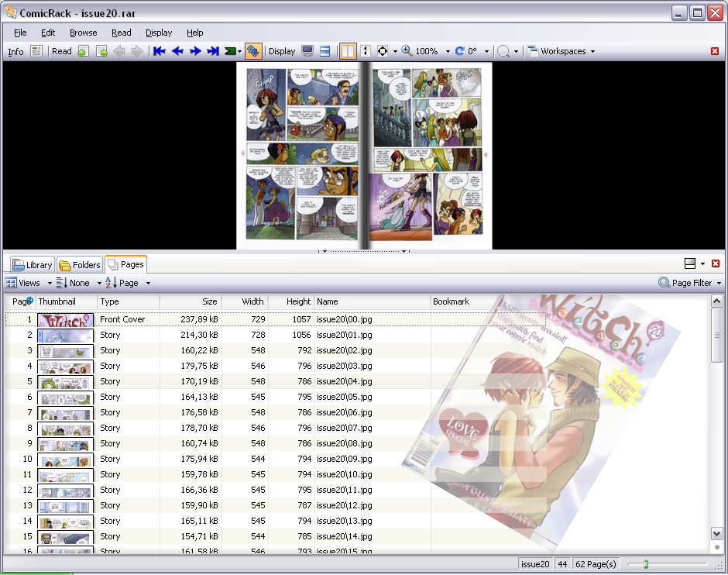Jump to the last page
The image size is (728, 575).
tap(213, 51)
